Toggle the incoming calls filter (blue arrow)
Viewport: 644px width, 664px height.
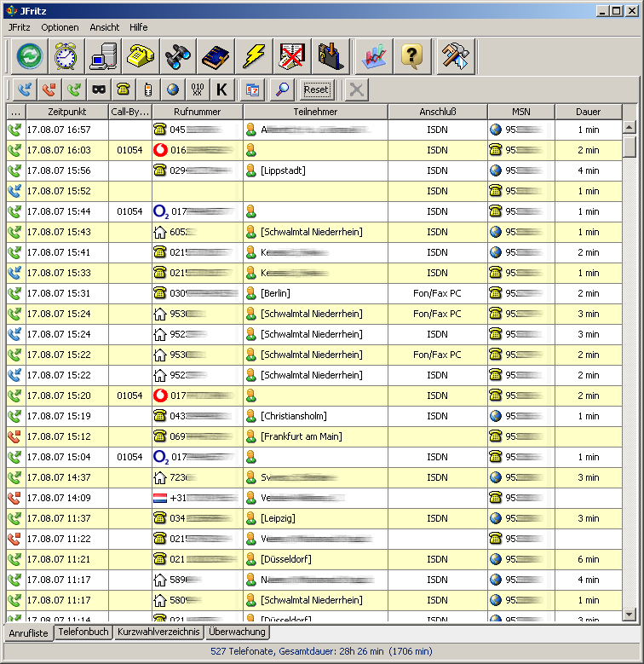26,89
